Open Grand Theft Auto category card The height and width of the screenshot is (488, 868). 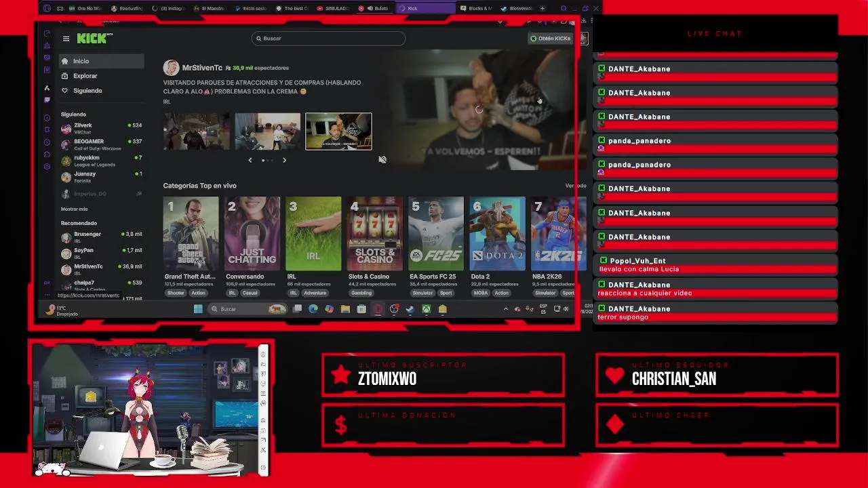[x=191, y=234]
